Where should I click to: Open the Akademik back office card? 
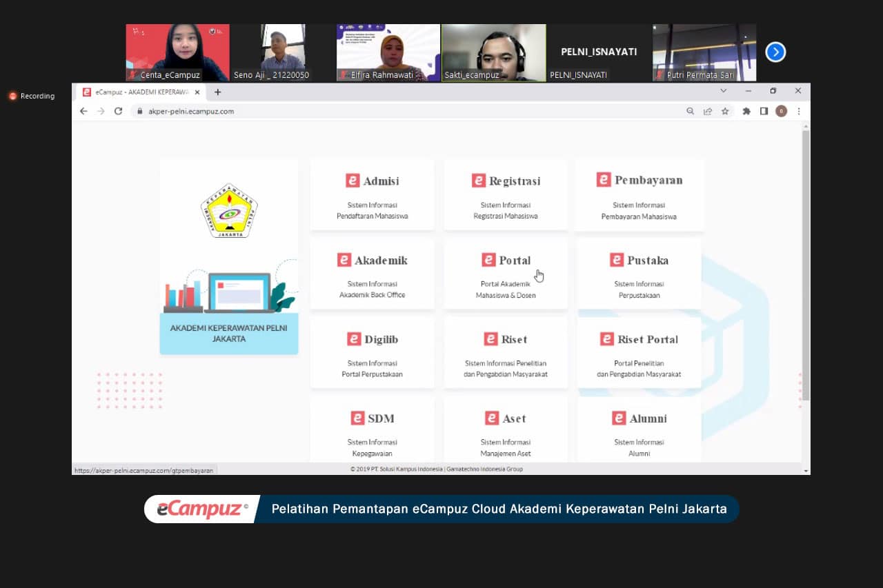click(373, 274)
